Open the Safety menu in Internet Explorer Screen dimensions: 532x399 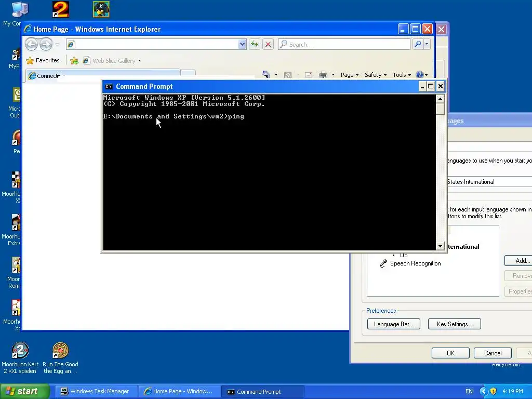[375, 75]
